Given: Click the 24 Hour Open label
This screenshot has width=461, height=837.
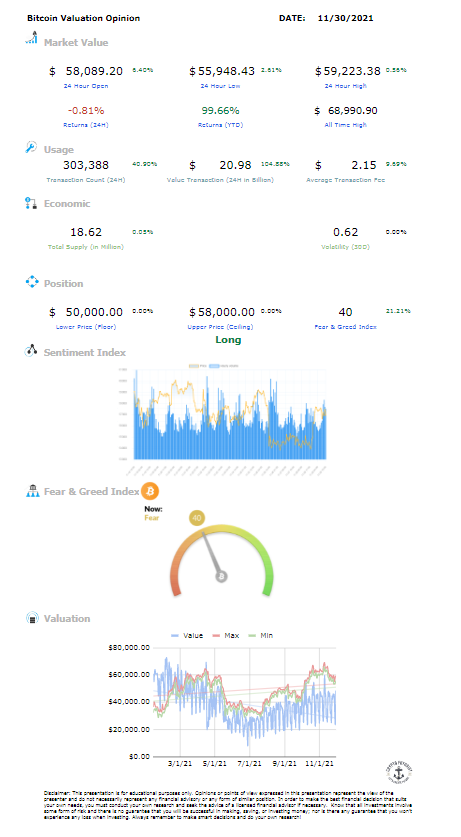Looking at the screenshot, I should pos(86,86).
